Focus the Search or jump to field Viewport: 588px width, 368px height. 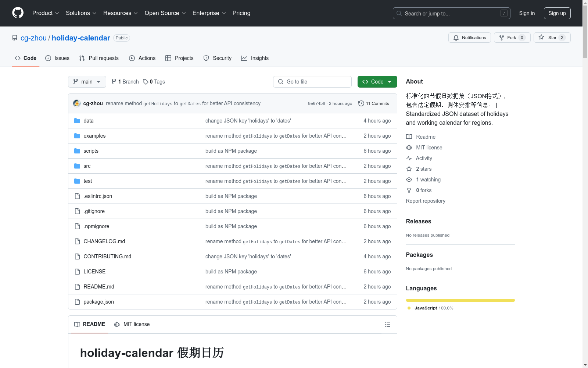451,13
